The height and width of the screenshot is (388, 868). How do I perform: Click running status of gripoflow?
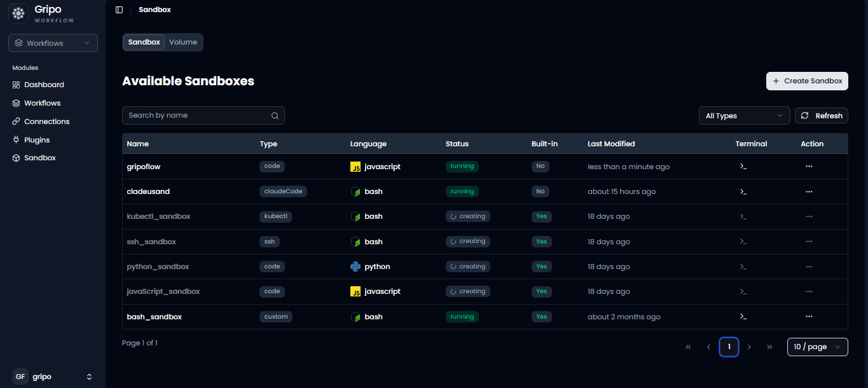coord(462,167)
